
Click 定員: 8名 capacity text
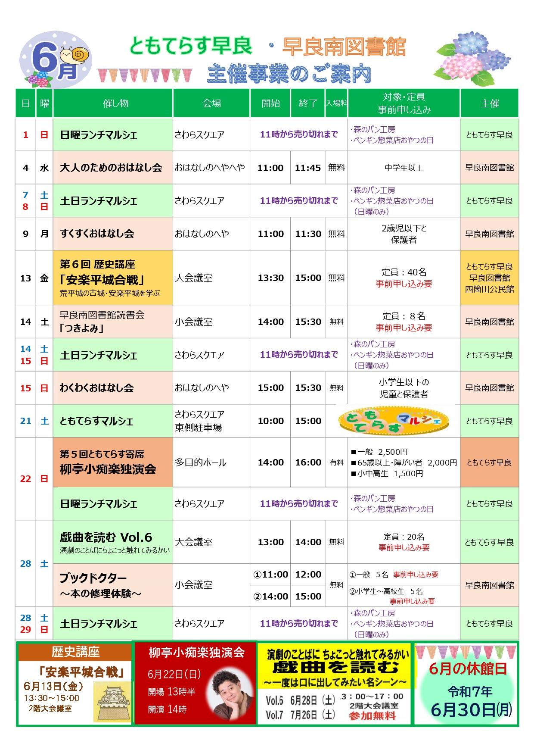(404, 316)
